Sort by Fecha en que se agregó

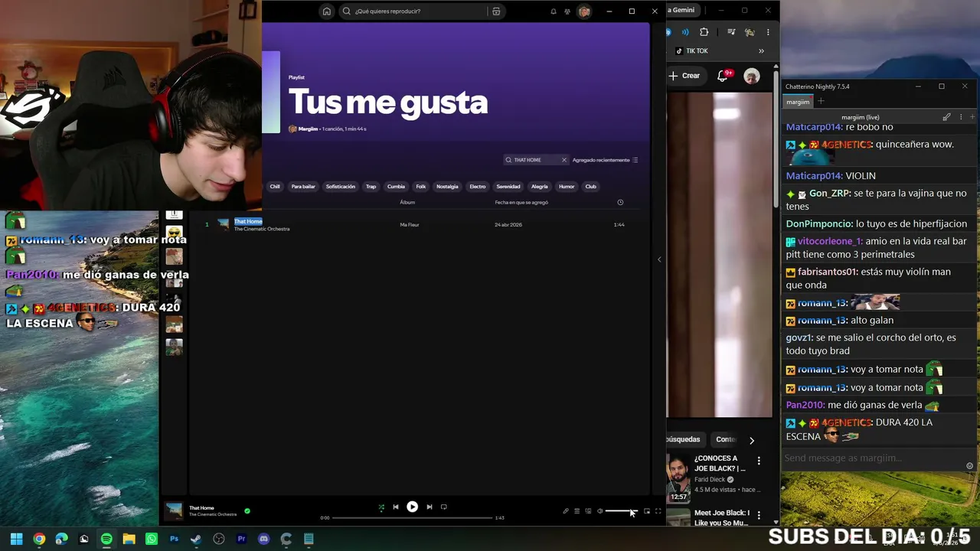coord(521,203)
